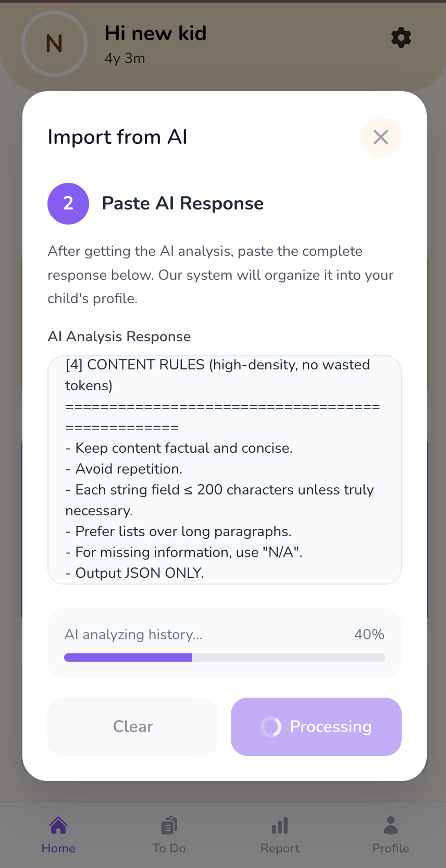Open settings via the gear icon
This screenshot has height=868, width=446.
[x=401, y=38]
